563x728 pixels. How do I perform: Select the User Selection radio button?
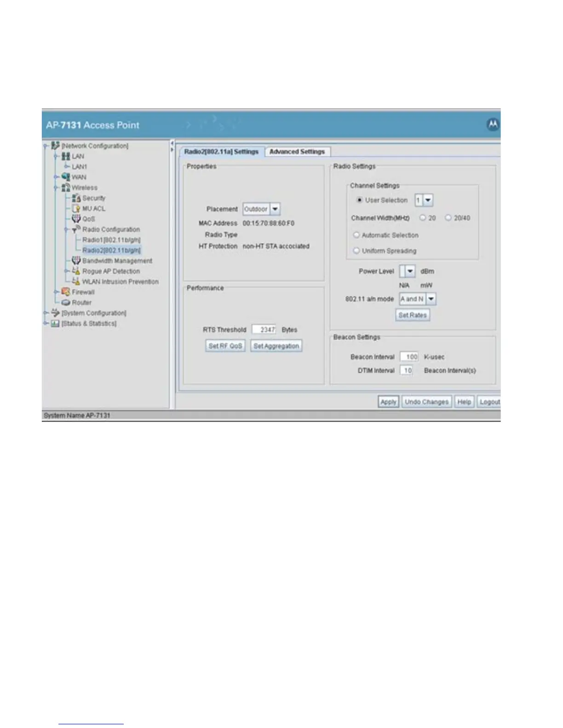click(x=360, y=200)
